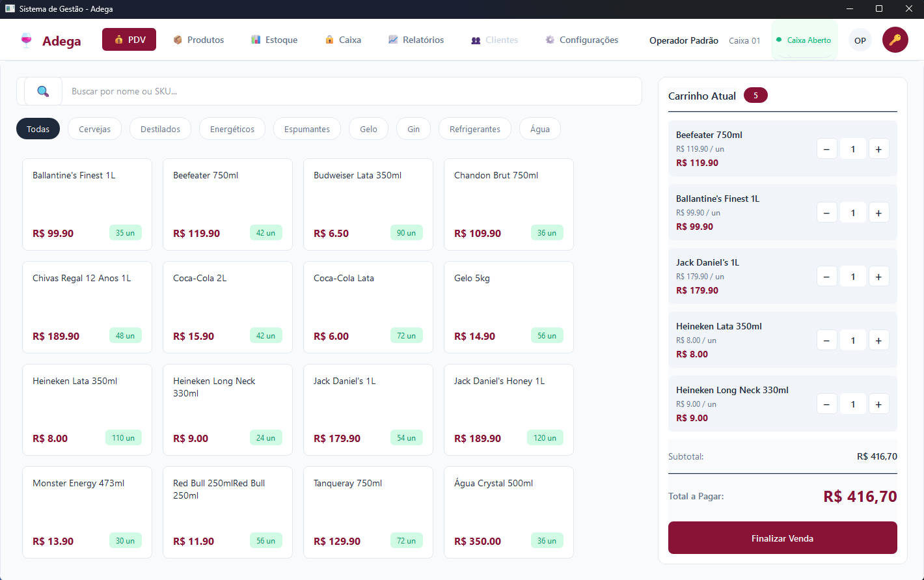Click the Caixa 01 label
924x580 pixels.
(x=744, y=40)
